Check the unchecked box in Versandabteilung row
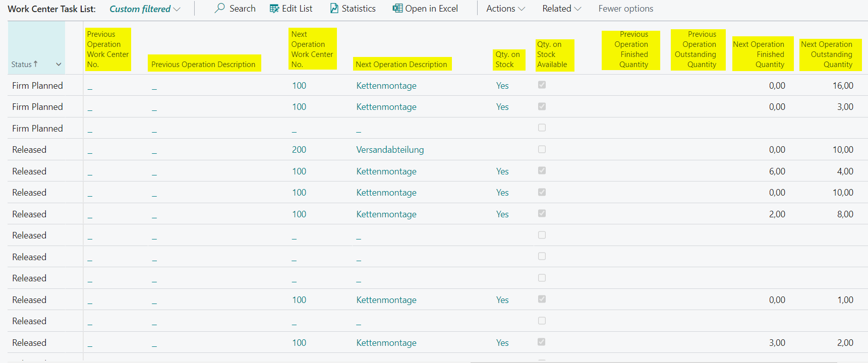The width and height of the screenshot is (868, 363). point(542,149)
